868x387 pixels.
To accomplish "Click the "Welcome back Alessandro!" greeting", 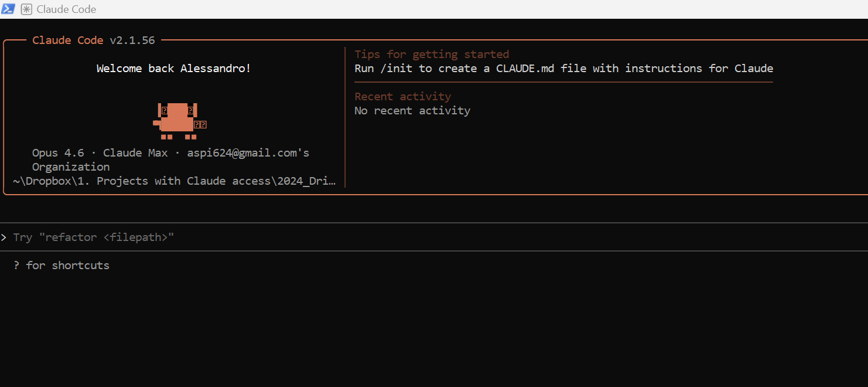I will pos(173,68).
